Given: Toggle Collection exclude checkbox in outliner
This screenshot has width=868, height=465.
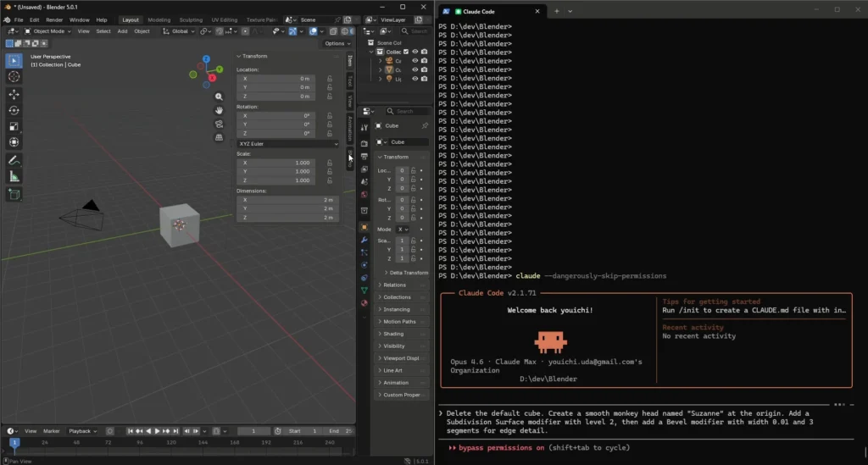Looking at the screenshot, I should [406, 52].
